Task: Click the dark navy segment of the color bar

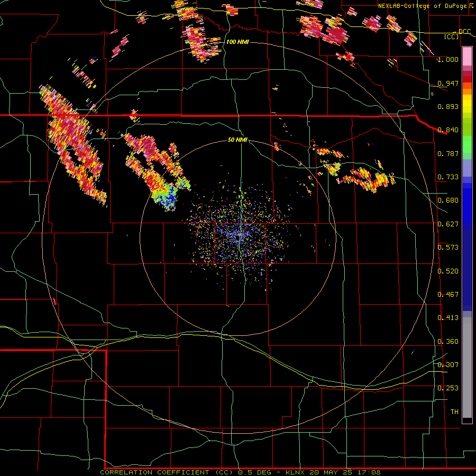Action: 467,270
